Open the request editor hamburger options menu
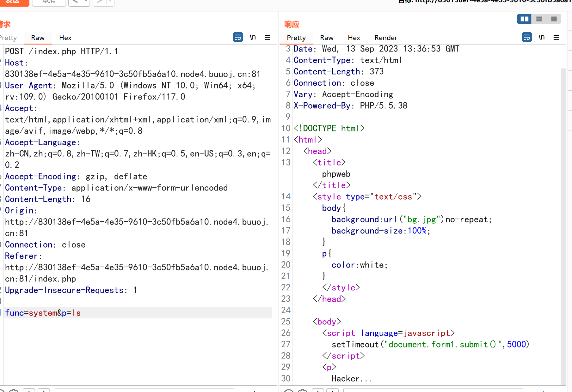This screenshot has width=572, height=392. pos(268,37)
